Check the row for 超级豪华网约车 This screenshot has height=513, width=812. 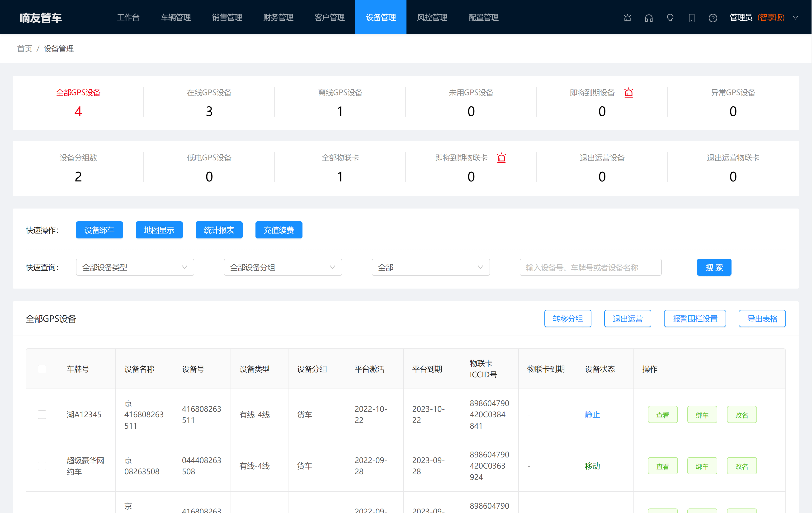pos(42,466)
